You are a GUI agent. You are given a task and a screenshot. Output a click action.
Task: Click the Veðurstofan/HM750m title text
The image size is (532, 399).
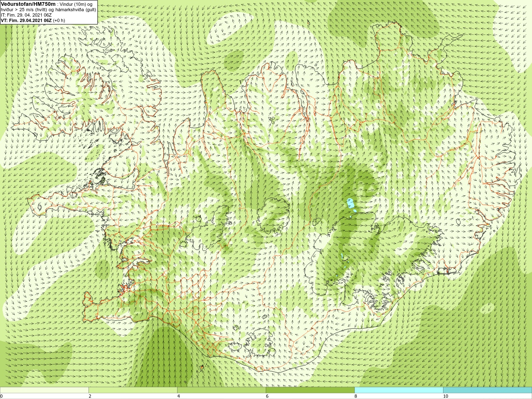coord(28,4)
